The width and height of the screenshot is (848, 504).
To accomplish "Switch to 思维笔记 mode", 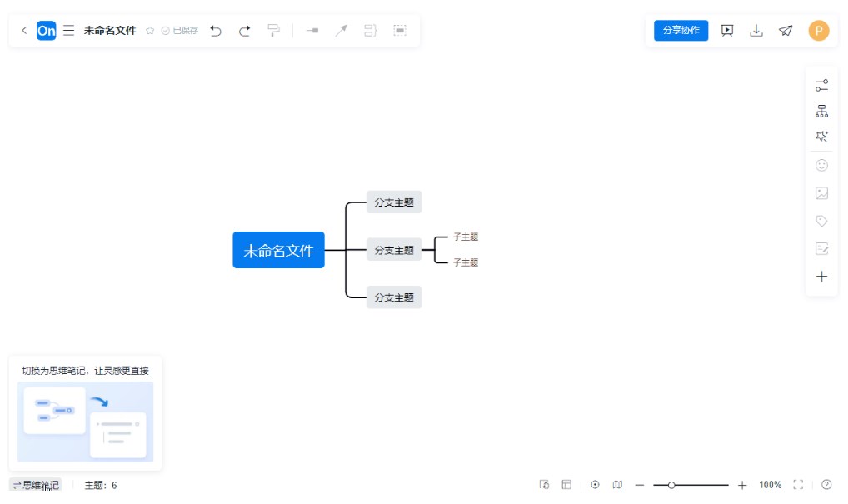I will pyautogui.click(x=36, y=485).
